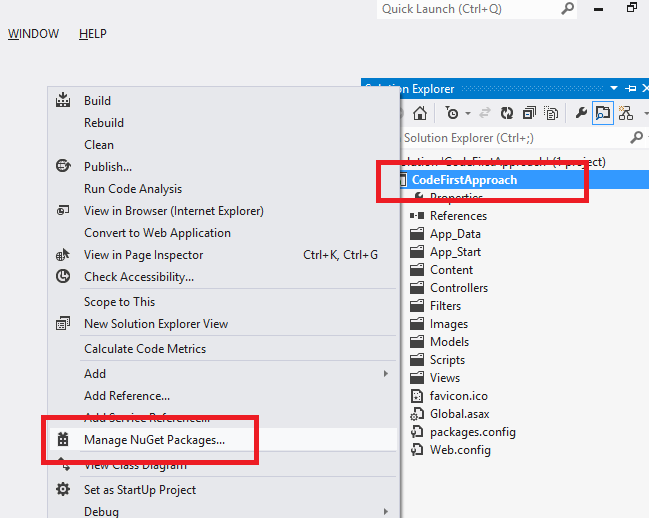Click the Collapse All icon in Solution Explorer
Viewport: 649px width, 518px height.
(527, 113)
